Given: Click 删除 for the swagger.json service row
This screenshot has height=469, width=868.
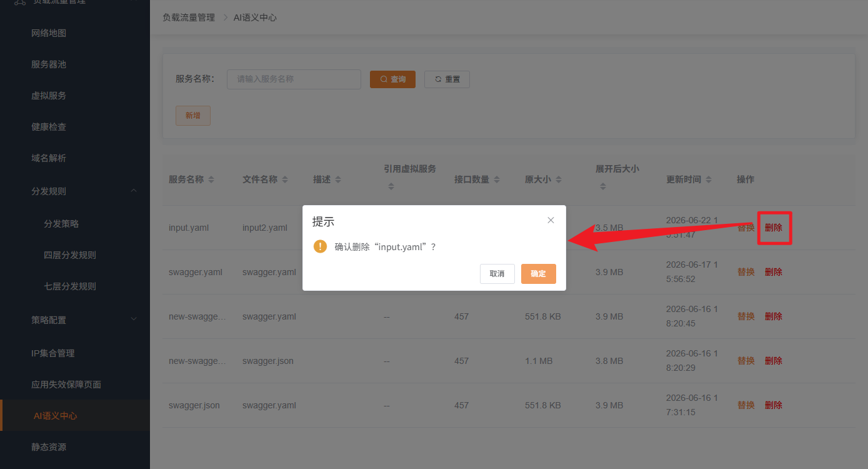Looking at the screenshot, I should point(774,405).
